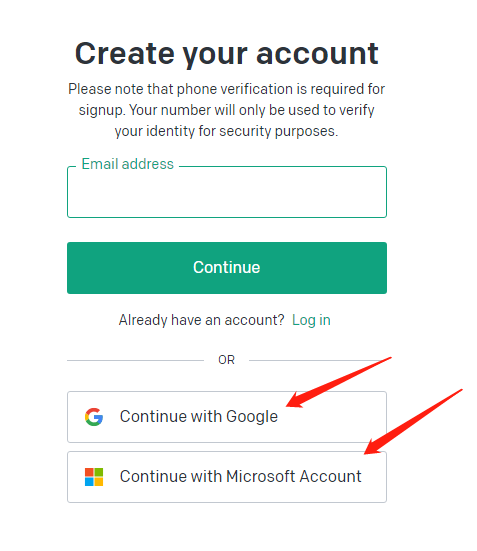Screen dimensions: 477x551
Task: Click the divider line right of OR
Action: (318, 360)
